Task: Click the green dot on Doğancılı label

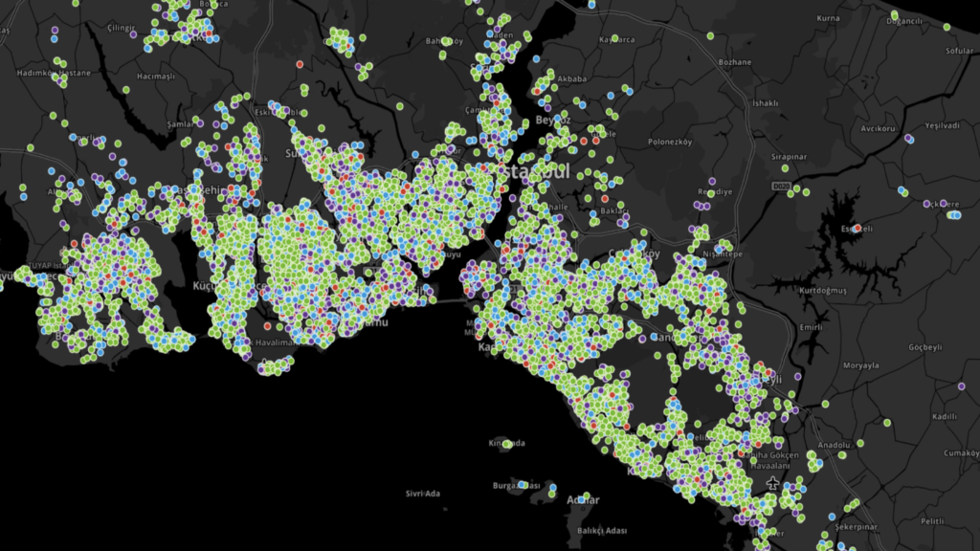Action: pos(895,16)
